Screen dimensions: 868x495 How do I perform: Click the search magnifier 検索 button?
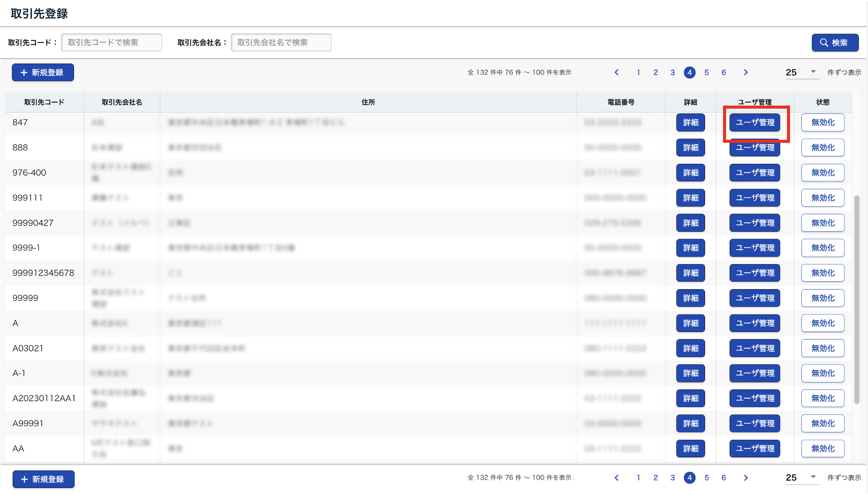click(835, 42)
